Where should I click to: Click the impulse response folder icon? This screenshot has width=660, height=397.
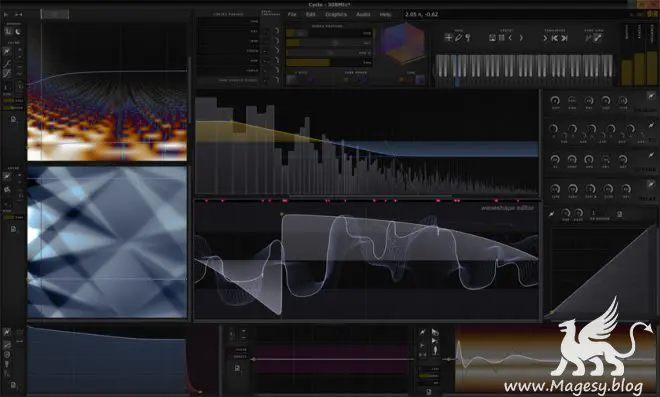(x=435, y=333)
